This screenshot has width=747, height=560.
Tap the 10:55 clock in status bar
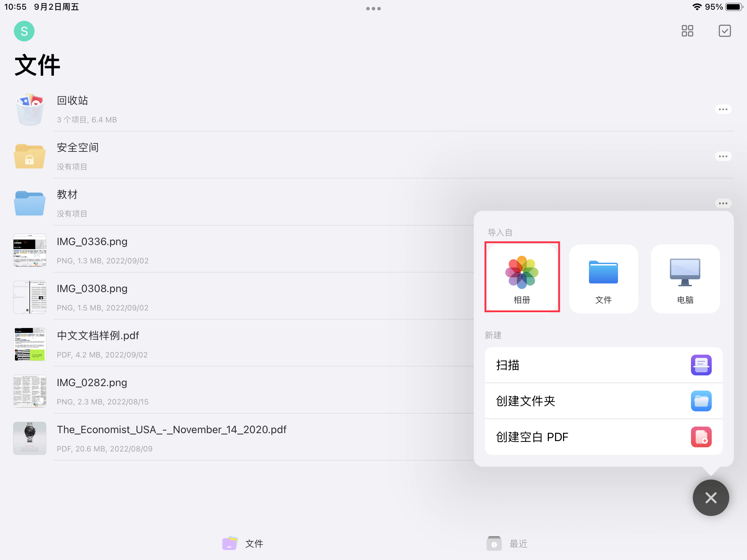click(15, 7)
